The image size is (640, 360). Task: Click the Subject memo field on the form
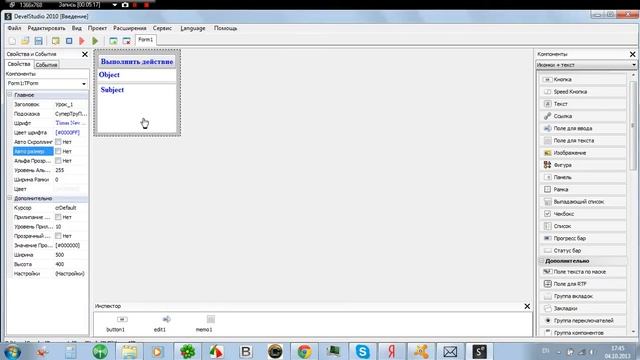coord(137,108)
